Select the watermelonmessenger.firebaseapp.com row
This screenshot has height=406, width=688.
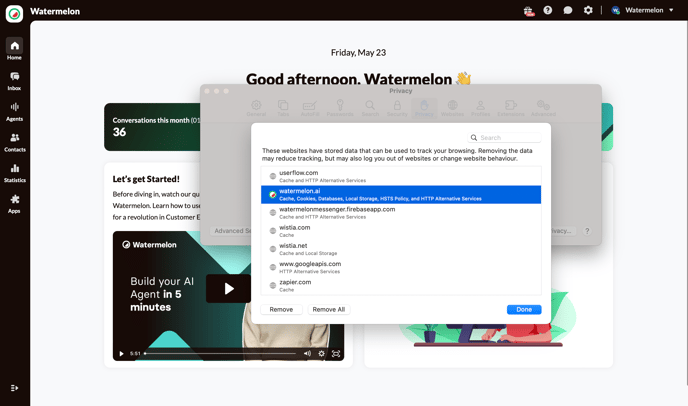coord(401,213)
